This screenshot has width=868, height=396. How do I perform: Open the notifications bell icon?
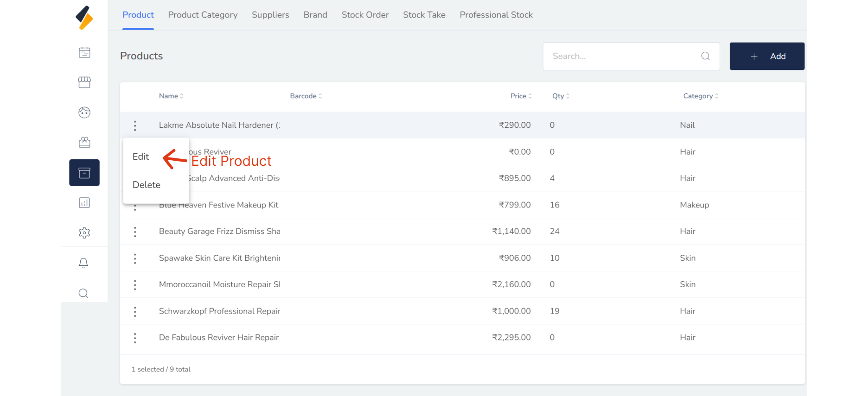[83, 263]
